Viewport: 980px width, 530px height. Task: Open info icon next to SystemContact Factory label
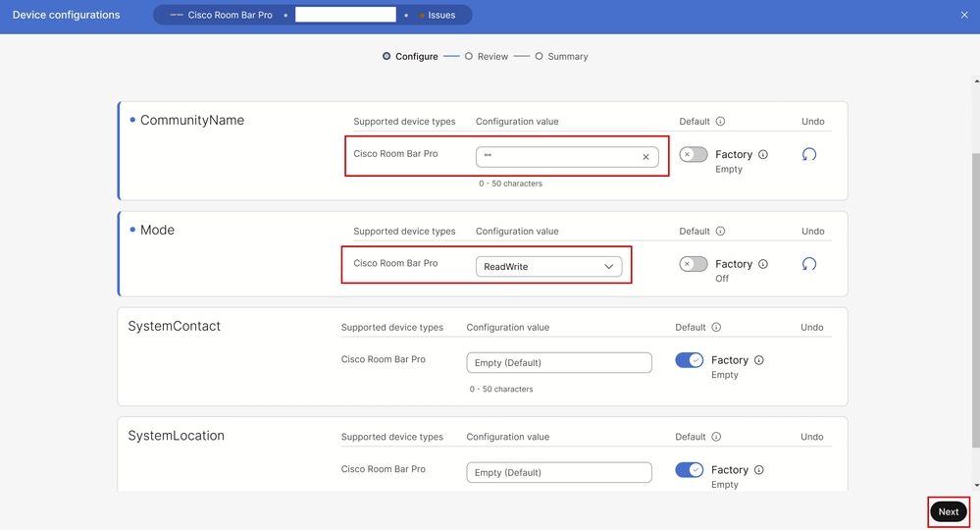[x=758, y=360]
